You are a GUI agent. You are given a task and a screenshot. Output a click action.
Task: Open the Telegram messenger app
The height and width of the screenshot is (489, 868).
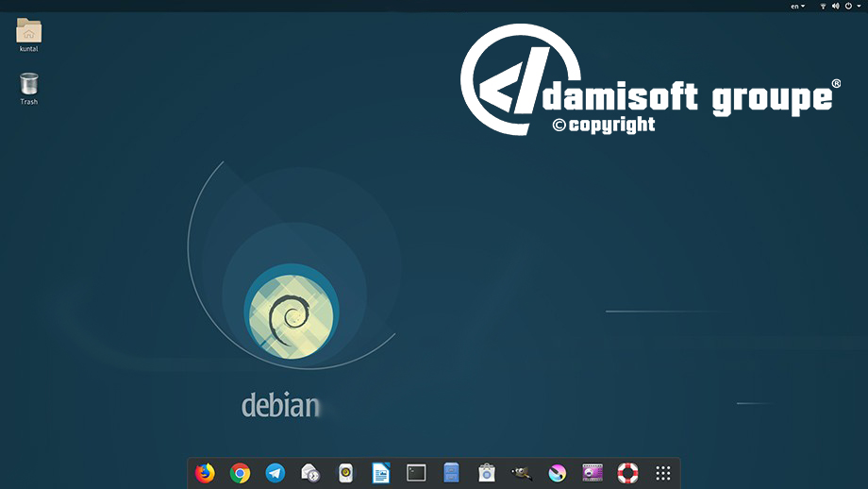pos(275,473)
